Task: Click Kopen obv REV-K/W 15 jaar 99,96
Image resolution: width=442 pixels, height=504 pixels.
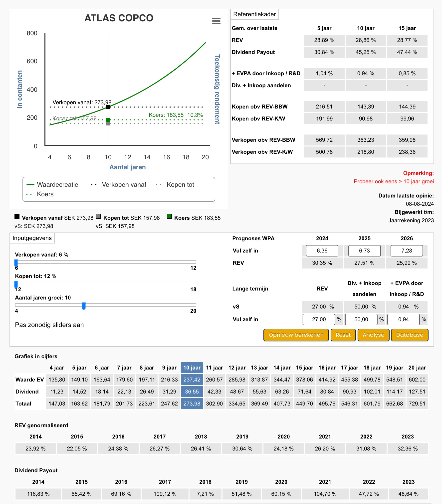Action: coord(407,119)
